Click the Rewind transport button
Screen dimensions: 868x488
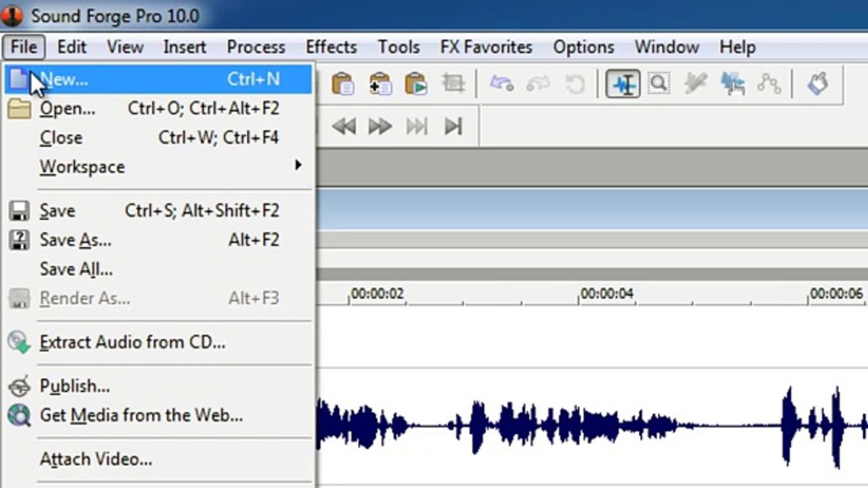(344, 126)
